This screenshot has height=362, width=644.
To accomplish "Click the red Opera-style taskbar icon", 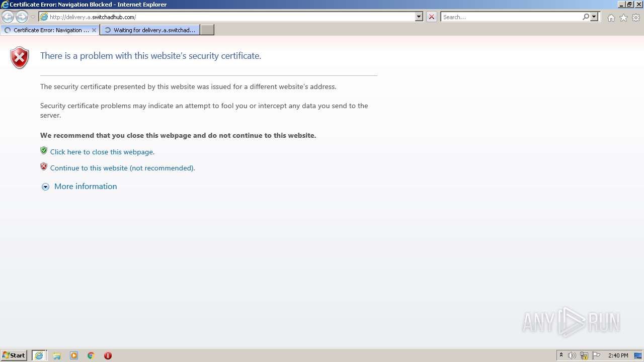I will [108, 355].
